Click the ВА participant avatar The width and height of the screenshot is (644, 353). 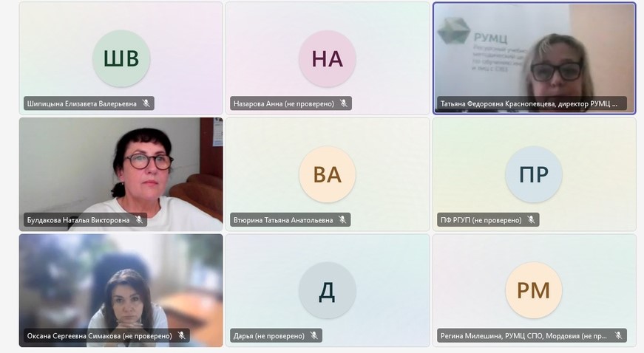328,174
